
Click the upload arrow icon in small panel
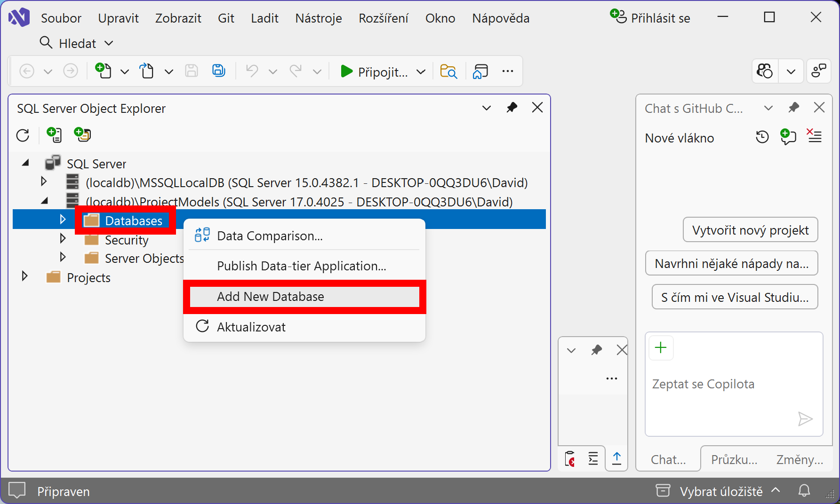[x=616, y=458]
